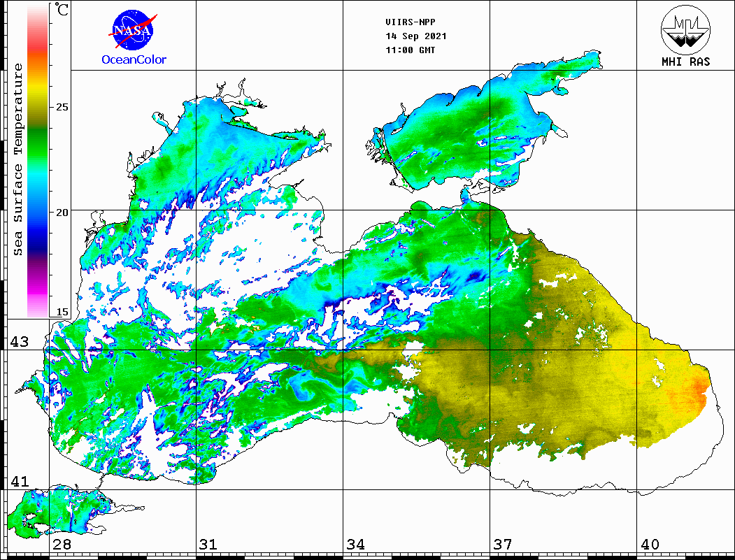
Task: Click the OceanColor label
Action: tap(134, 59)
